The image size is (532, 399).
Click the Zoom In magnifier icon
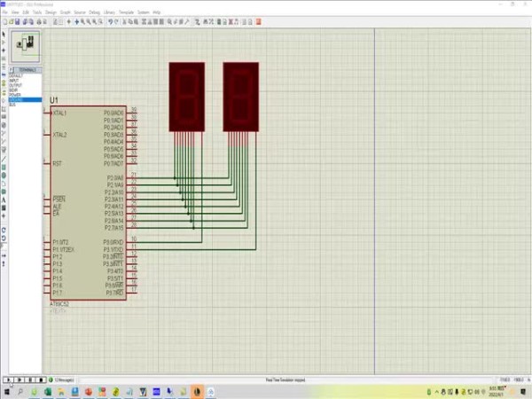coord(82,20)
